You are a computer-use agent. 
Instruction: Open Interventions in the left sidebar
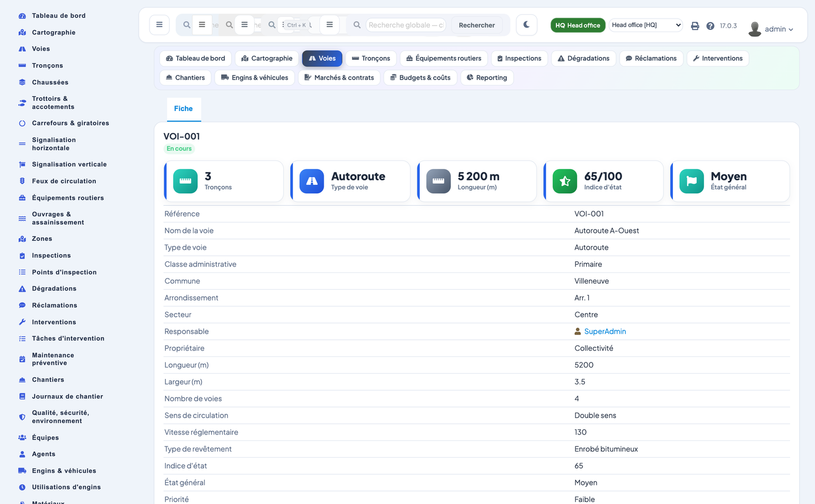pyautogui.click(x=54, y=322)
